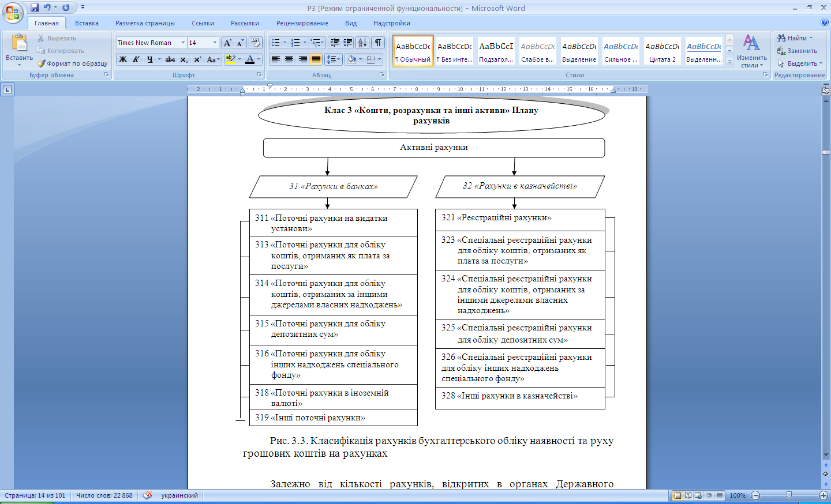This screenshot has height=504, width=831.
Task: Apply yellow text highlight color
Action: tap(230, 59)
